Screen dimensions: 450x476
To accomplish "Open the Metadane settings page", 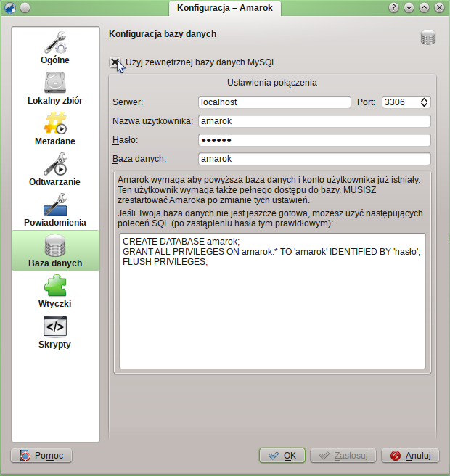I will (x=55, y=128).
